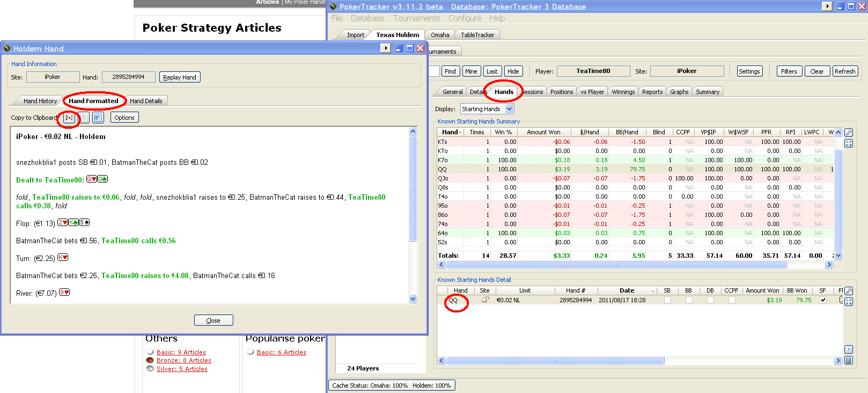The image size is (868, 393).
Task: Expand the Starting Hands Detail grid to full view
Action: point(848,302)
